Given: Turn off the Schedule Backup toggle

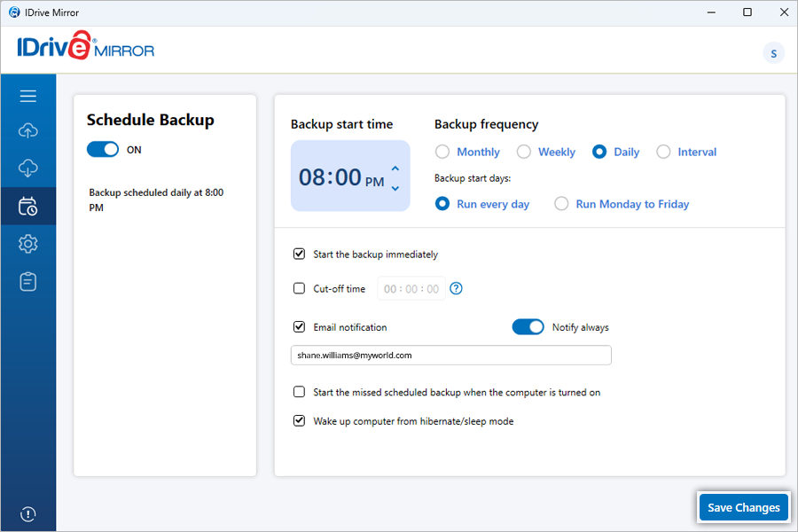Looking at the screenshot, I should [x=103, y=150].
